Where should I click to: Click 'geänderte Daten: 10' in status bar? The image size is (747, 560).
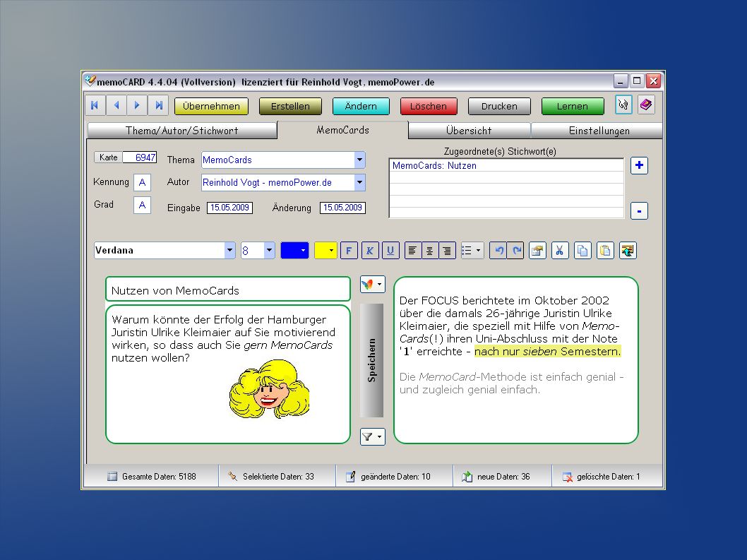(x=395, y=477)
